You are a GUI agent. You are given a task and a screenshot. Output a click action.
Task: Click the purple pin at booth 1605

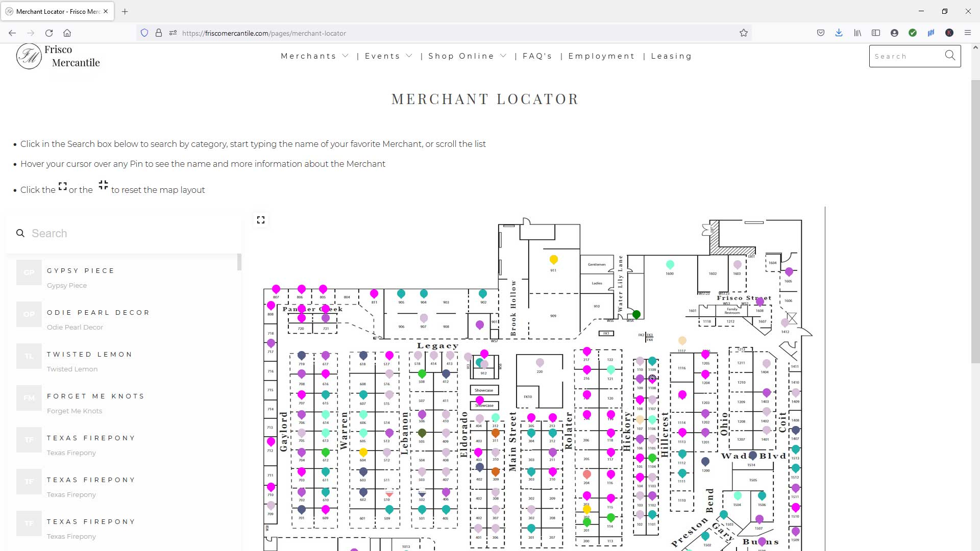point(789,272)
